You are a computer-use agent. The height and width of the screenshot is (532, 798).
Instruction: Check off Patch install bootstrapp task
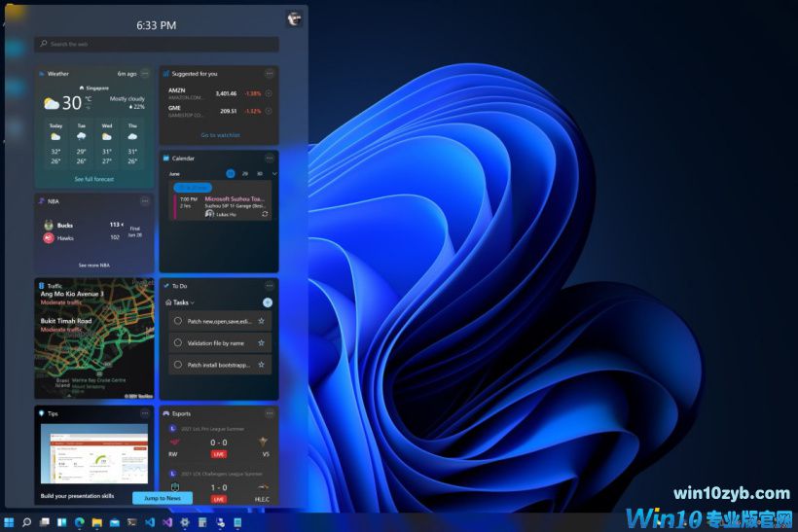pyautogui.click(x=177, y=365)
